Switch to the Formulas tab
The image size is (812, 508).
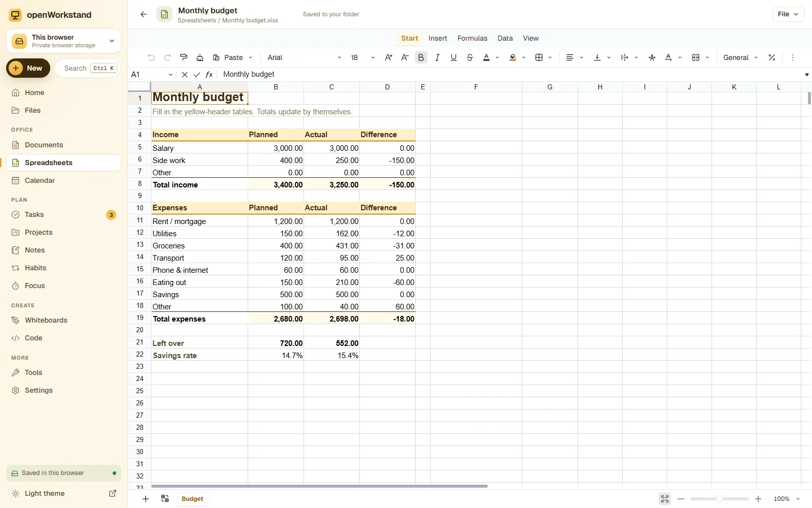click(x=472, y=38)
